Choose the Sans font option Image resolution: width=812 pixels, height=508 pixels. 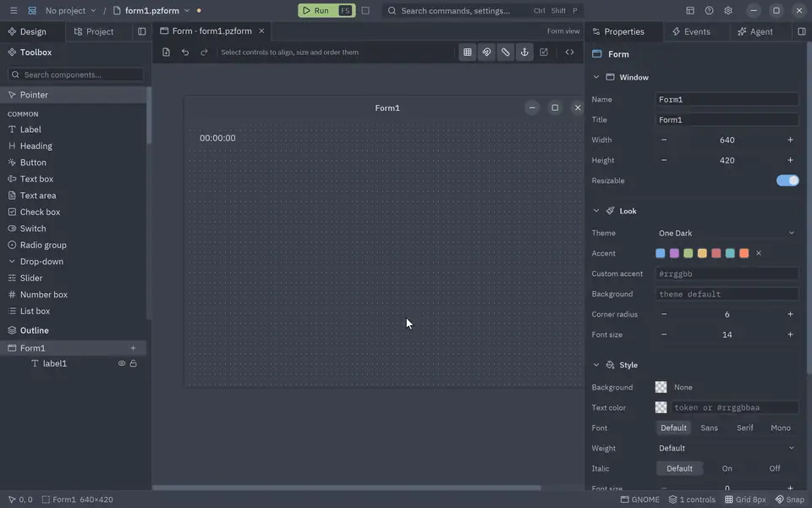(709, 428)
